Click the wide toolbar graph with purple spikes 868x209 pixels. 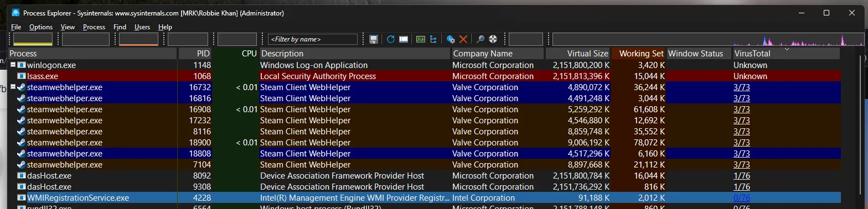click(x=708, y=39)
